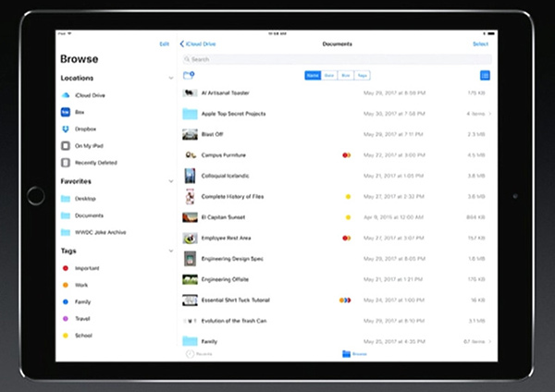Tap Select in the Documents view
Viewport: 555px width, 392px height.
coord(481,43)
